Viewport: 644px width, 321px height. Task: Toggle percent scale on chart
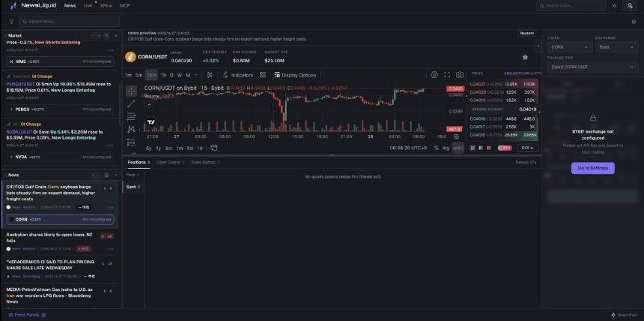[436, 148]
